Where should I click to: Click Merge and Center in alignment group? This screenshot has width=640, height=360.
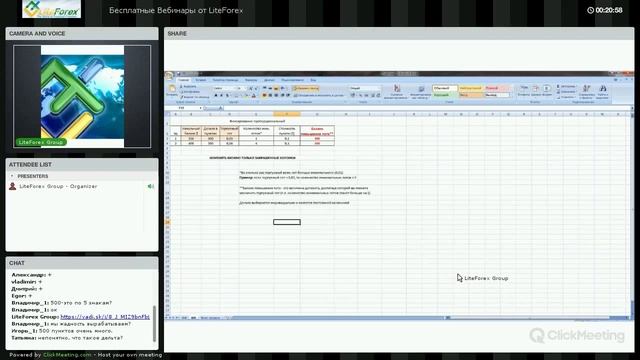[319, 96]
